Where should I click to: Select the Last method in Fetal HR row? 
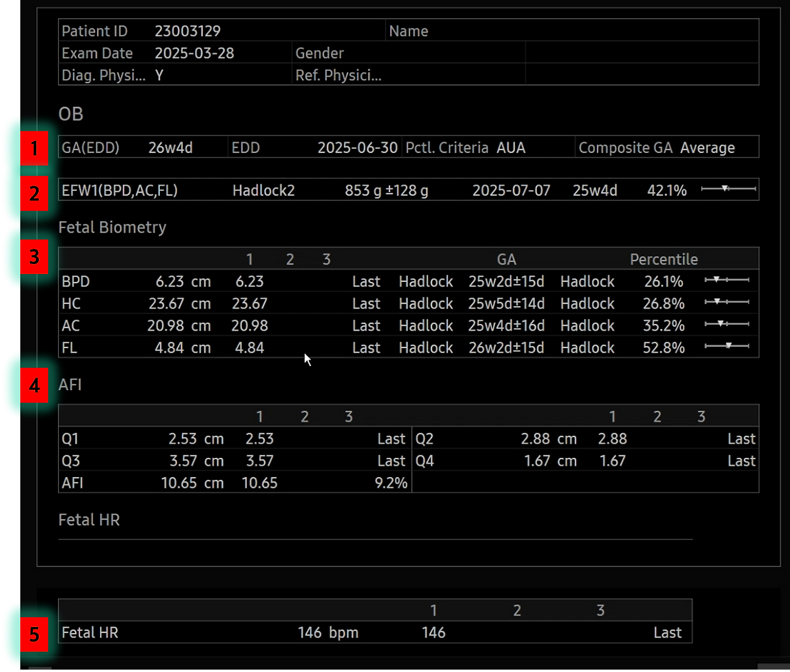tap(668, 633)
